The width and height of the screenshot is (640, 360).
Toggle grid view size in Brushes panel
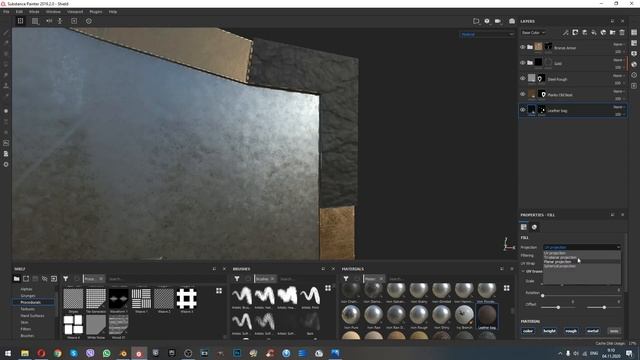coord(328,288)
